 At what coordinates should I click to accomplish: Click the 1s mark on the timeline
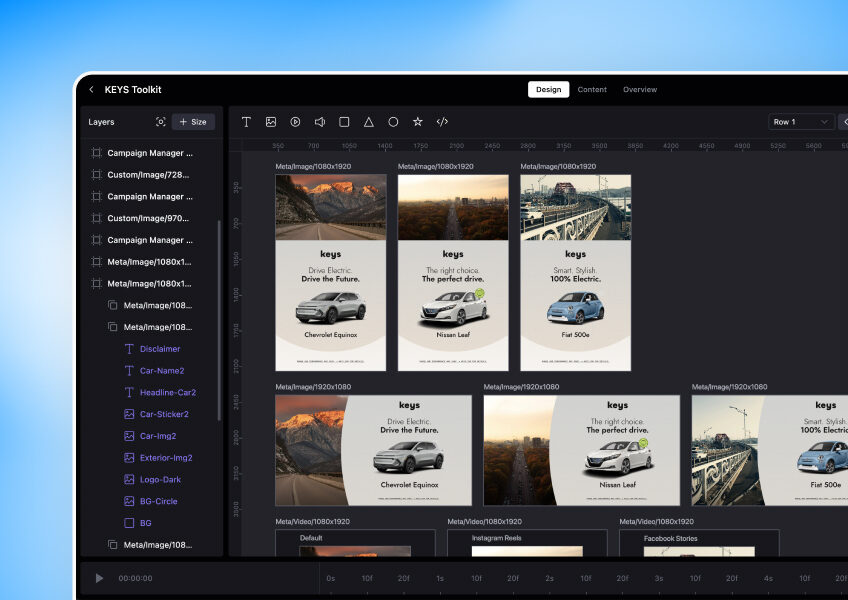(x=440, y=578)
